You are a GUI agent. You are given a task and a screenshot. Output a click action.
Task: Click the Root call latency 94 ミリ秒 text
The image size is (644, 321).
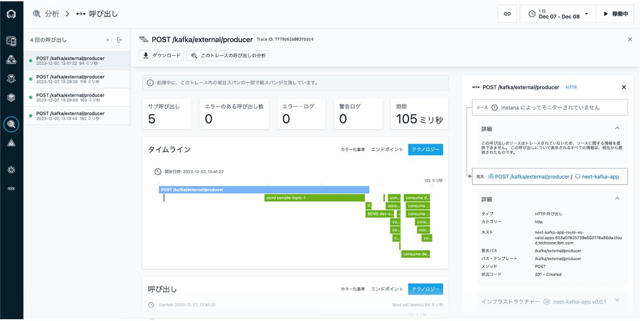(417, 305)
